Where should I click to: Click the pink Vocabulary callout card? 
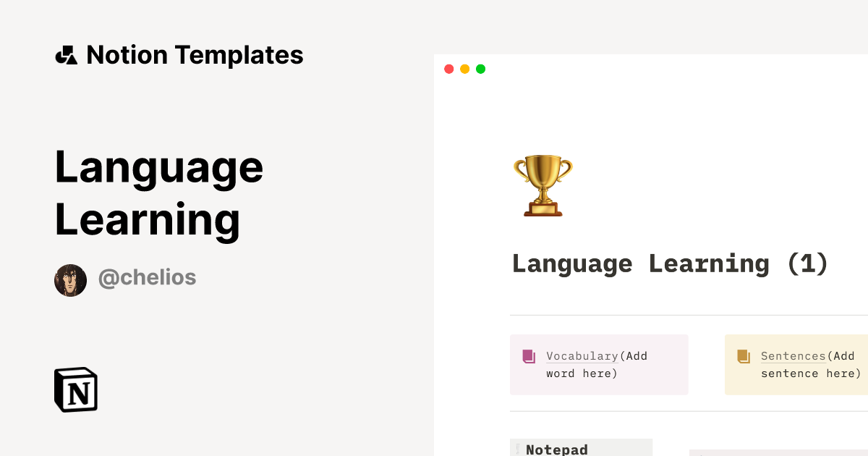(x=599, y=364)
